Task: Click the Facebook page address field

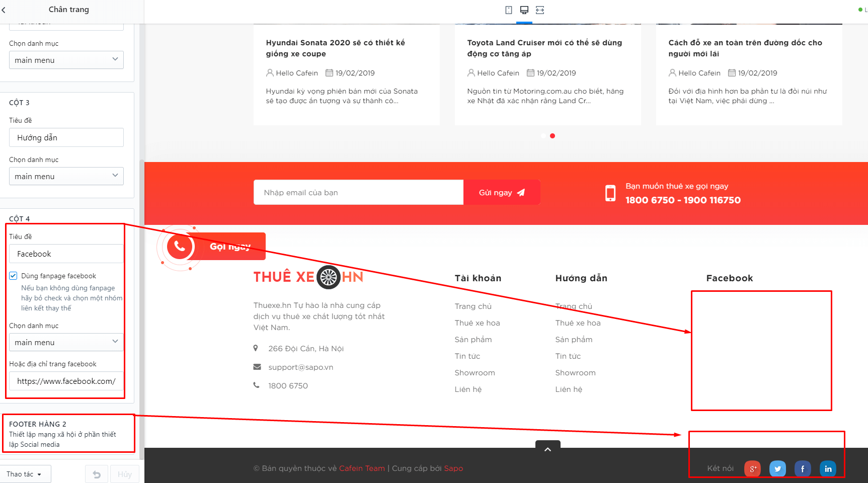Action: [x=66, y=381]
